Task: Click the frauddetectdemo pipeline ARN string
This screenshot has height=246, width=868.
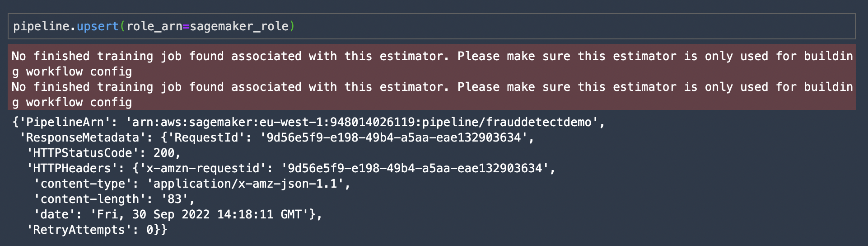Action: click(x=362, y=122)
